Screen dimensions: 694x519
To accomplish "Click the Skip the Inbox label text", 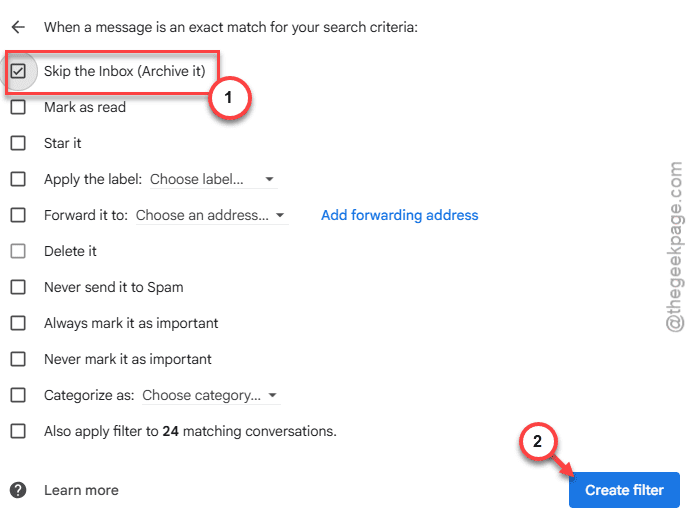I will (x=125, y=71).
